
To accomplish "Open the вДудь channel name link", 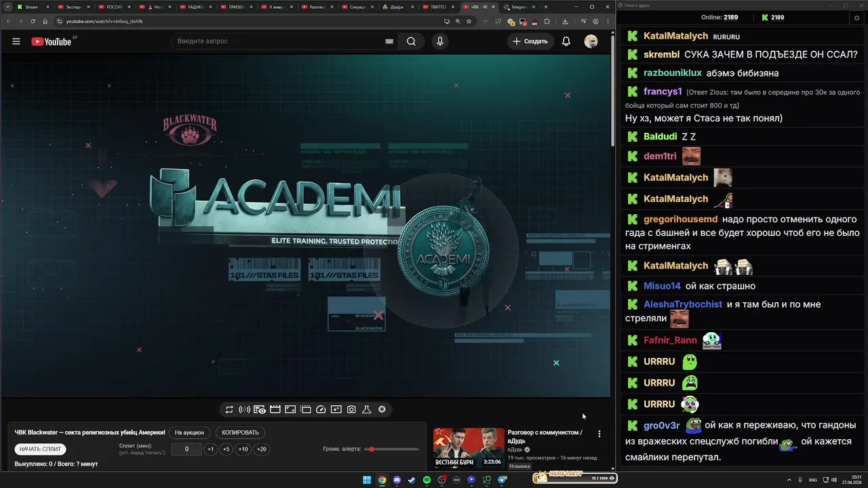I will click(515, 449).
